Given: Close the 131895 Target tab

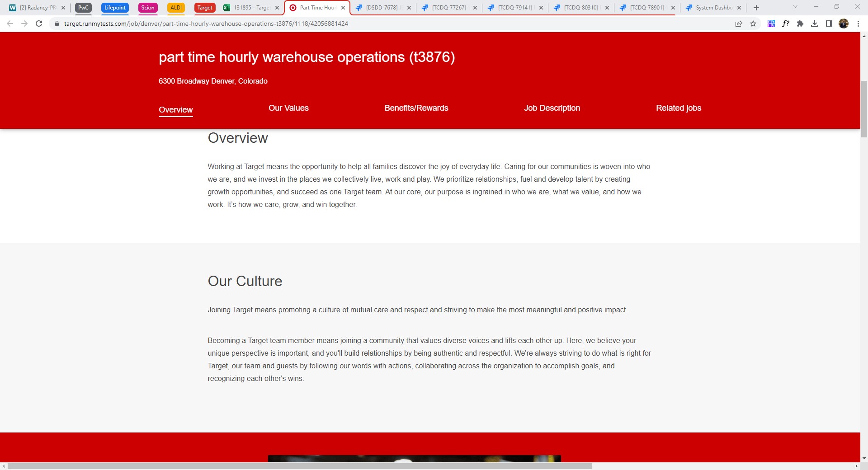Looking at the screenshot, I should 277,8.
